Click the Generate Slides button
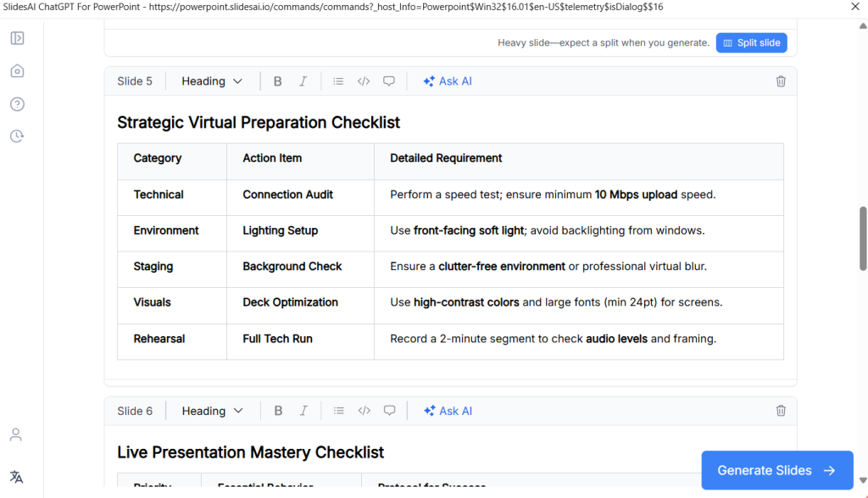The height and width of the screenshot is (498, 868). (776, 470)
